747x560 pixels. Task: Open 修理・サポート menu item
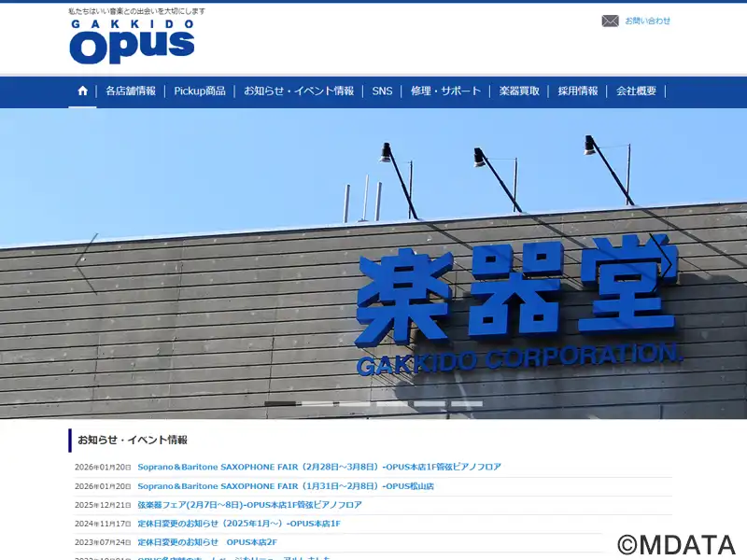click(446, 91)
